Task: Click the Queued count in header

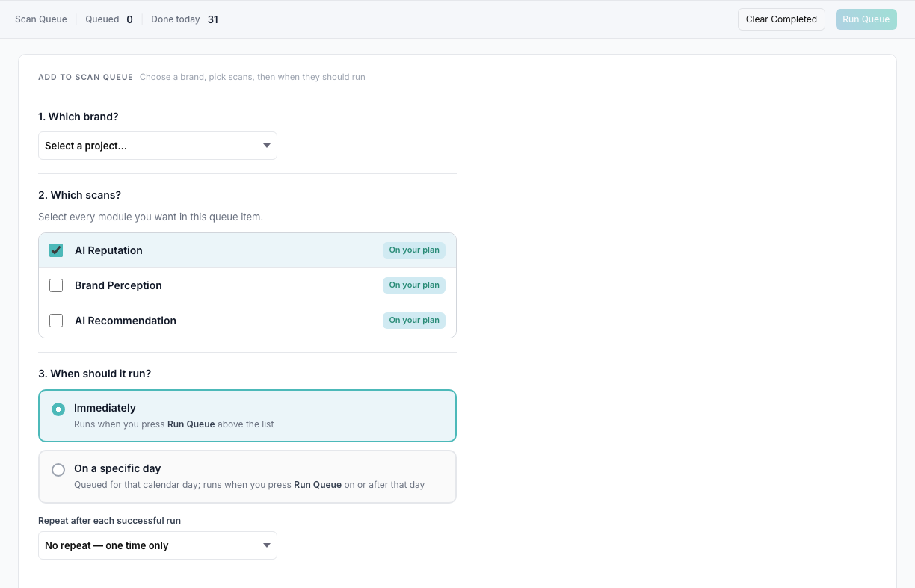Action: click(109, 19)
